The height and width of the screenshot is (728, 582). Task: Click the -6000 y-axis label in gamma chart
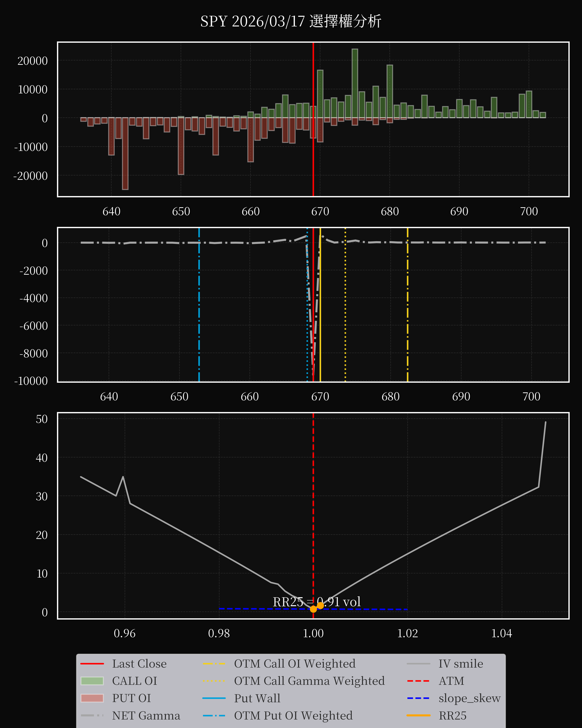(34, 326)
